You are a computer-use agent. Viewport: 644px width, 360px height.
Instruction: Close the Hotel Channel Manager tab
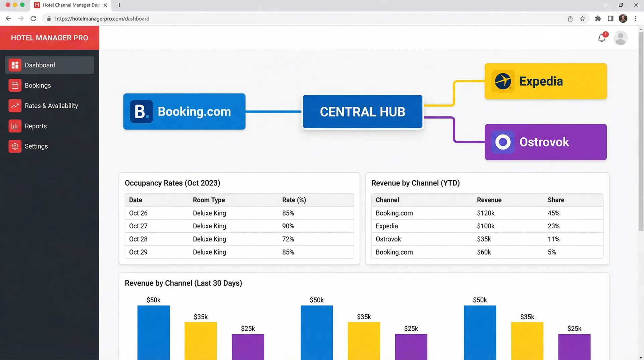click(x=105, y=5)
